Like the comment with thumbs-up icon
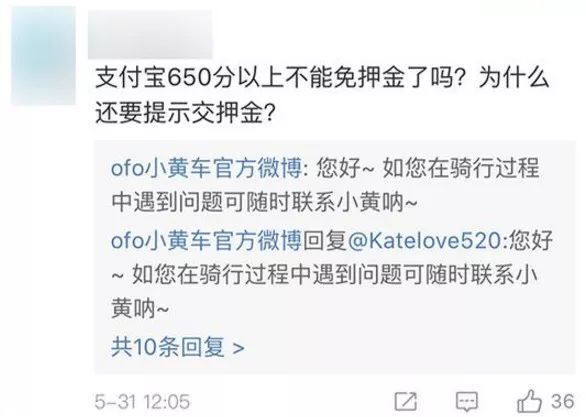 pos(529,401)
